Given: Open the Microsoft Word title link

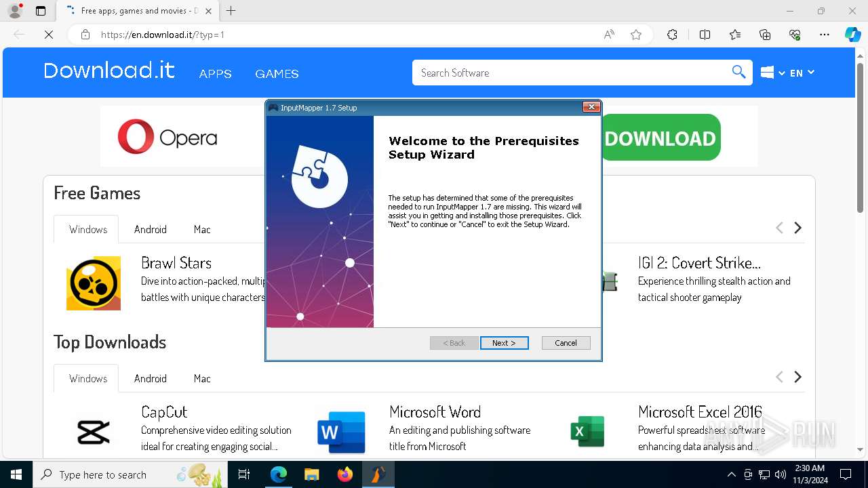Looking at the screenshot, I should [x=435, y=412].
